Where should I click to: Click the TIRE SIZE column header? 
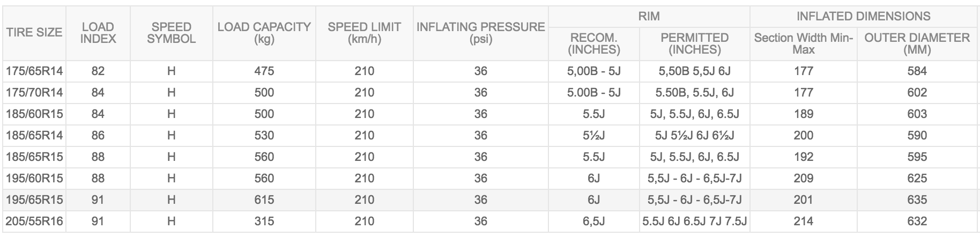point(34,33)
